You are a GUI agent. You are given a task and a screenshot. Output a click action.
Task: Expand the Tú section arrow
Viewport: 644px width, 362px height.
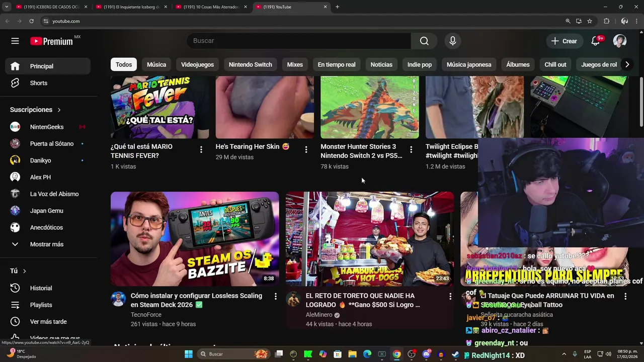(x=24, y=271)
